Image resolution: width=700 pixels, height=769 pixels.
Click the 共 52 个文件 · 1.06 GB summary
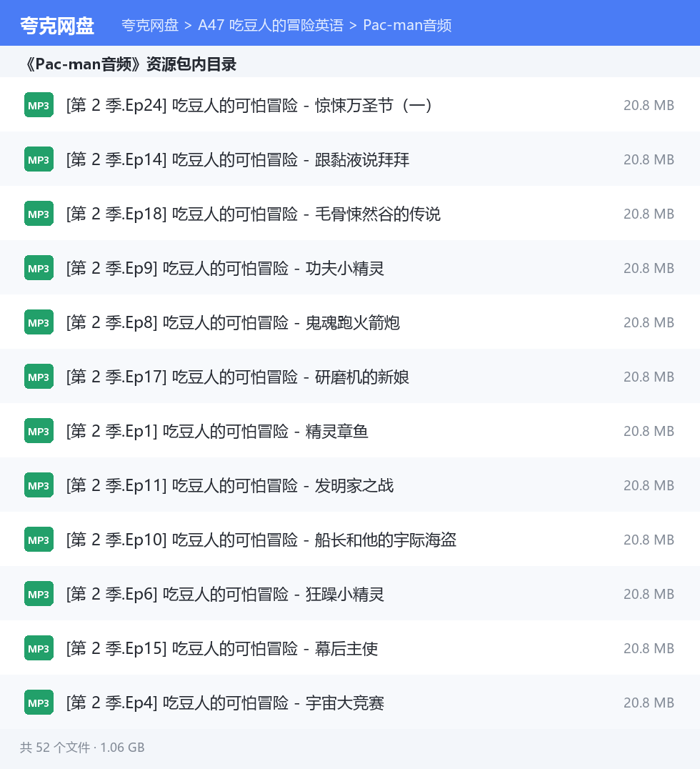pyautogui.click(x=82, y=748)
